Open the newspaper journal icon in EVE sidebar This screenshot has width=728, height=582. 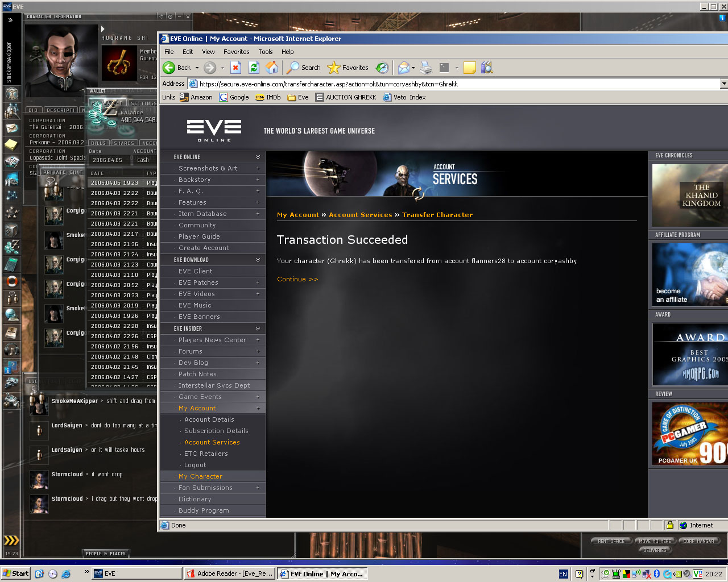(11, 332)
